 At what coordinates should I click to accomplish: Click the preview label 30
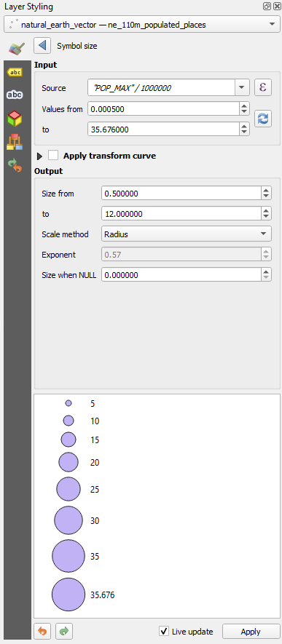click(95, 520)
